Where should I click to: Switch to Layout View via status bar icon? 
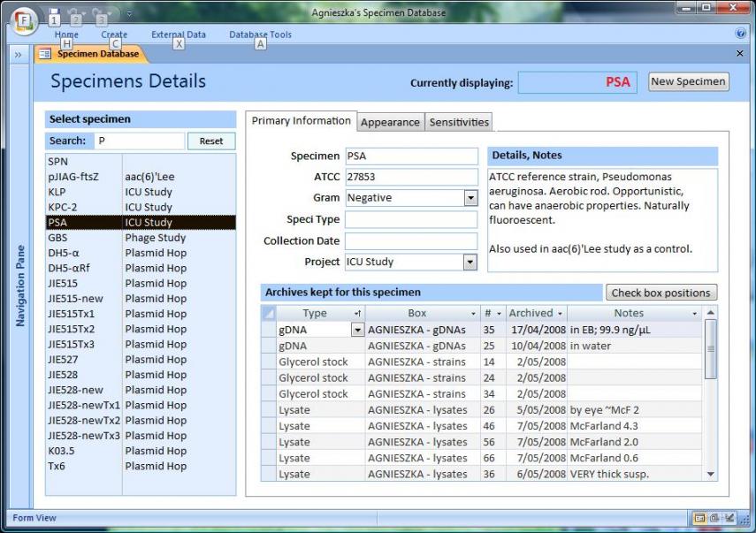pos(714,518)
